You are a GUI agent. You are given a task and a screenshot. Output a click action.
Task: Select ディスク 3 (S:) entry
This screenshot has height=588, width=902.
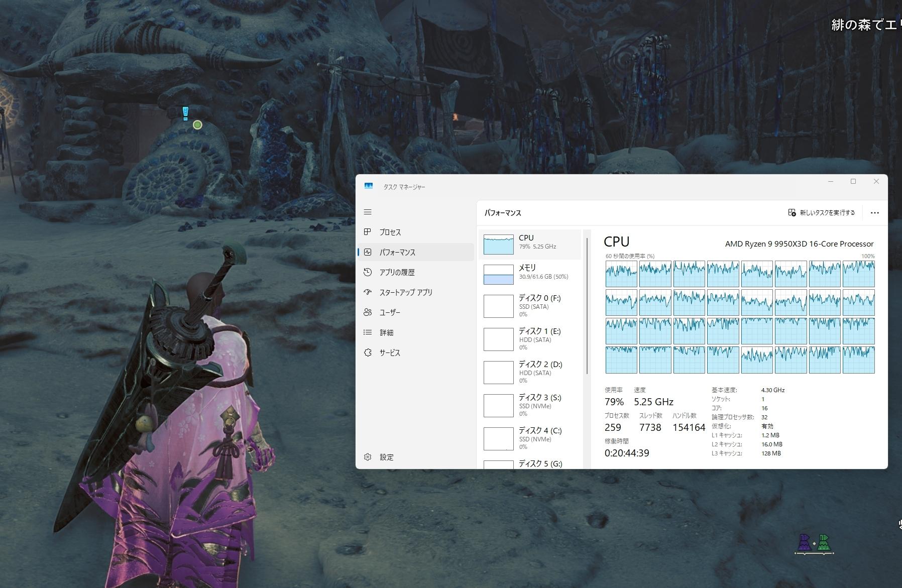530,405
